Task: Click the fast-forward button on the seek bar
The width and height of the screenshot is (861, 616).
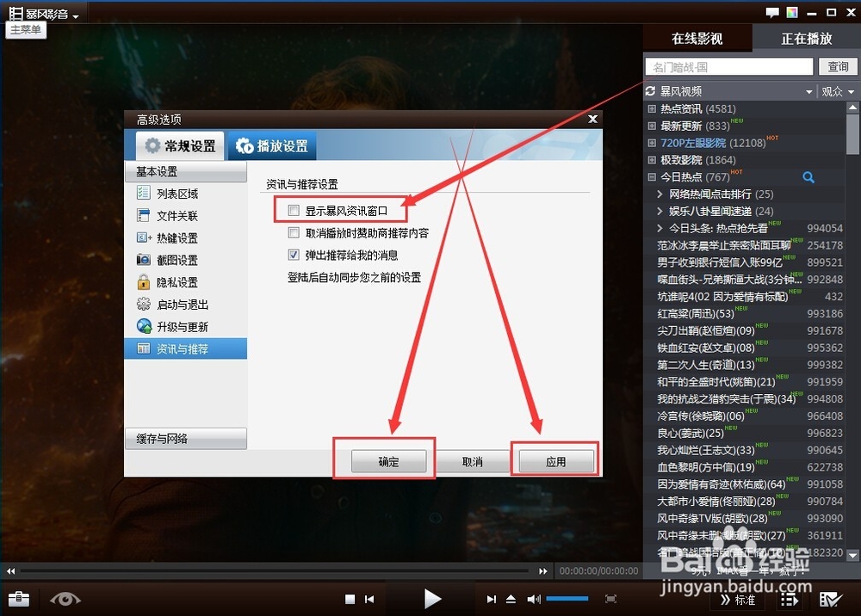Action: pos(542,571)
